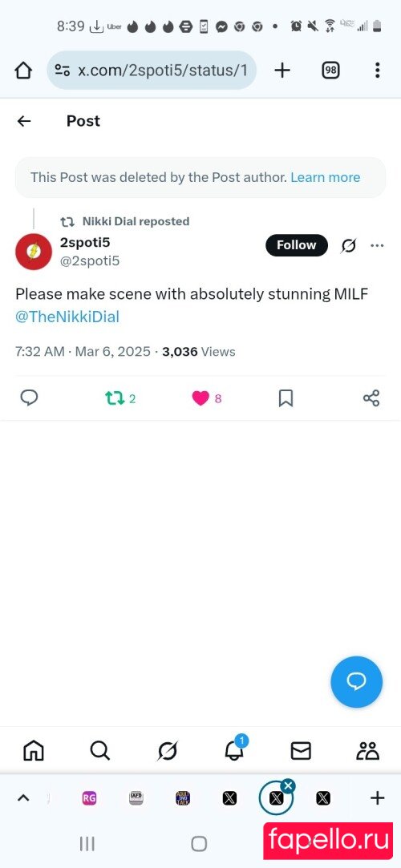Open the Notifications bell tab

(x=235, y=749)
